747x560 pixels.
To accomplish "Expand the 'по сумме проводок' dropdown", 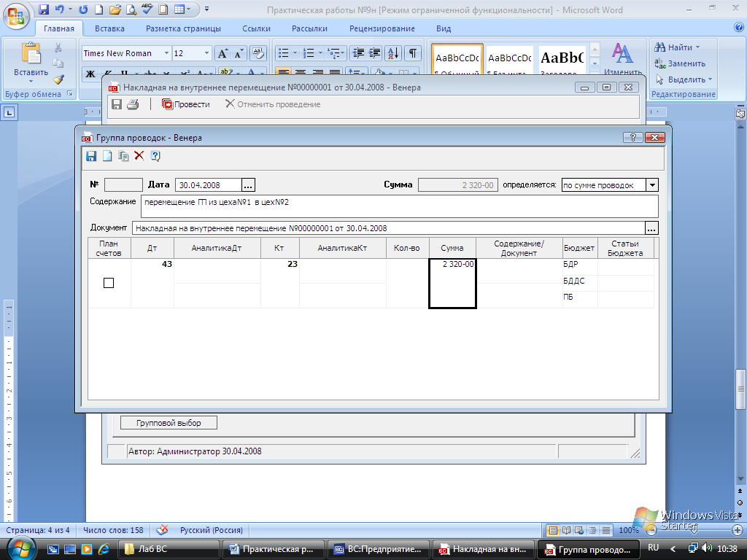I will (652, 185).
